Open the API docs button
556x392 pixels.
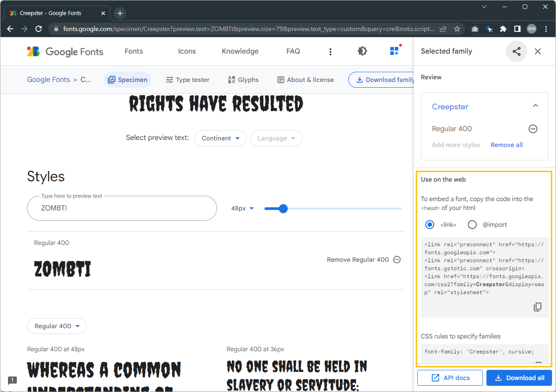pos(450,378)
